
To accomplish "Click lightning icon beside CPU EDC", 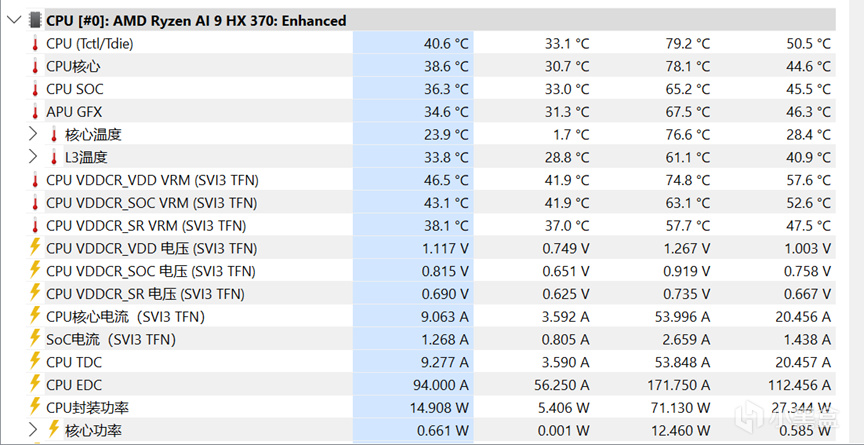I will [35, 383].
